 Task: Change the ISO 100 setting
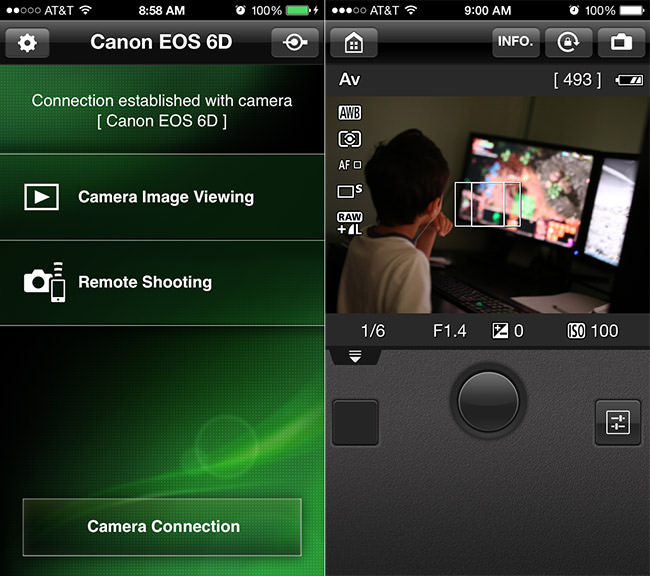pyautogui.click(x=593, y=331)
